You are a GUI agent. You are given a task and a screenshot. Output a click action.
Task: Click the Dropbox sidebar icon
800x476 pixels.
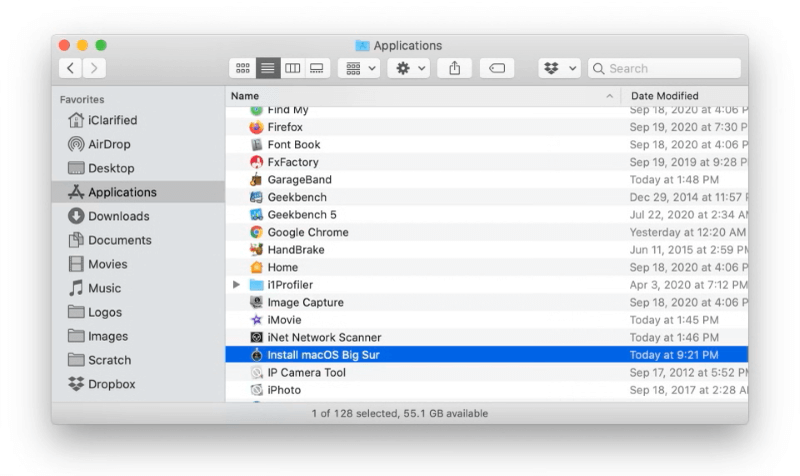click(76, 384)
